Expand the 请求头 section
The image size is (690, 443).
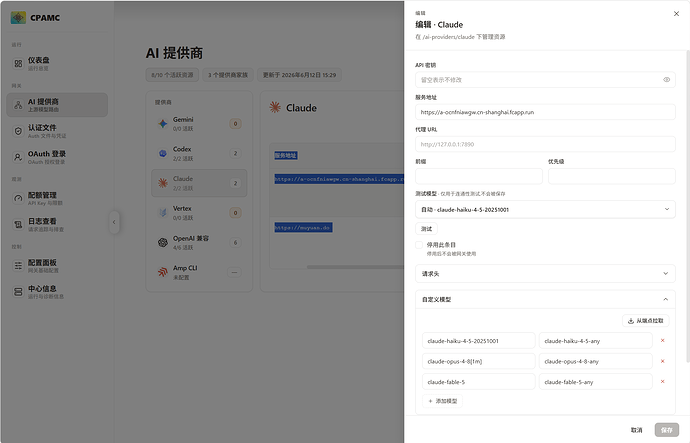545,274
